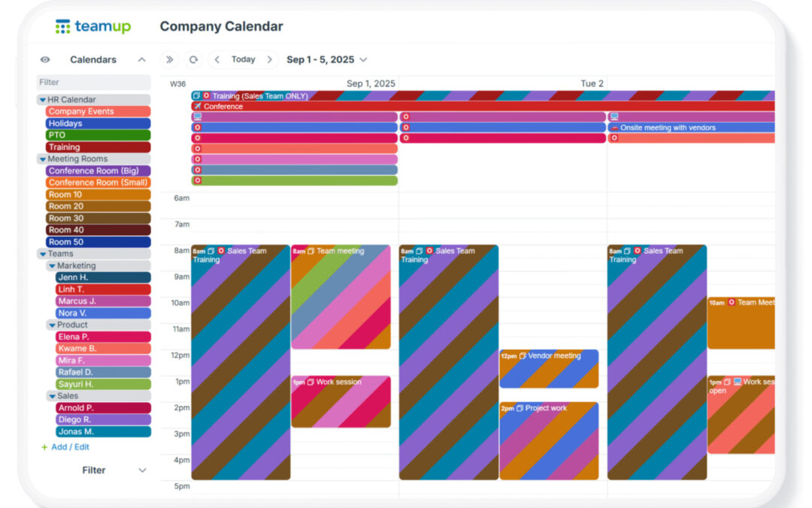Click inside the Filter input field

tap(93, 81)
